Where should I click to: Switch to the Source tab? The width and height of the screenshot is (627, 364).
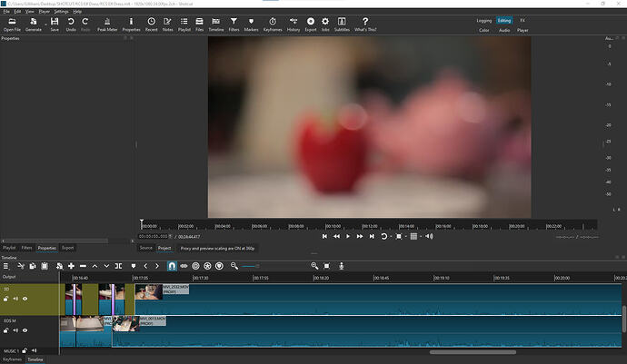pos(145,248)
